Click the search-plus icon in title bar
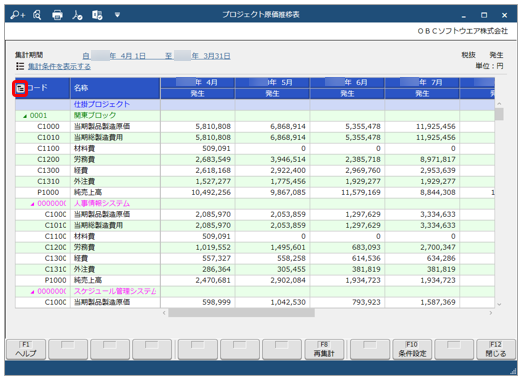522x382 pixels. coord(18,15)
